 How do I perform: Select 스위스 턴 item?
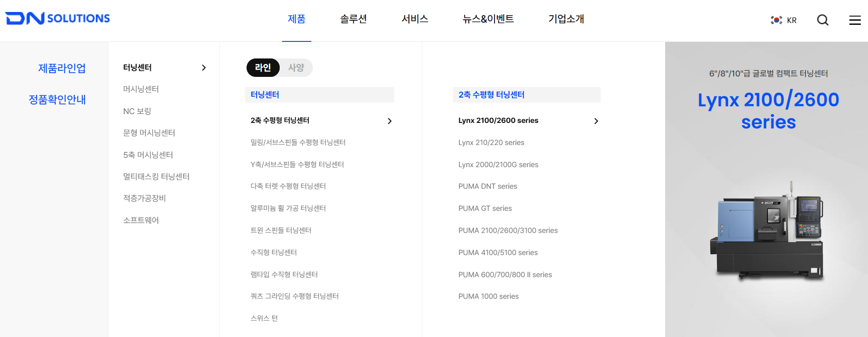click(x=264, y=318)
